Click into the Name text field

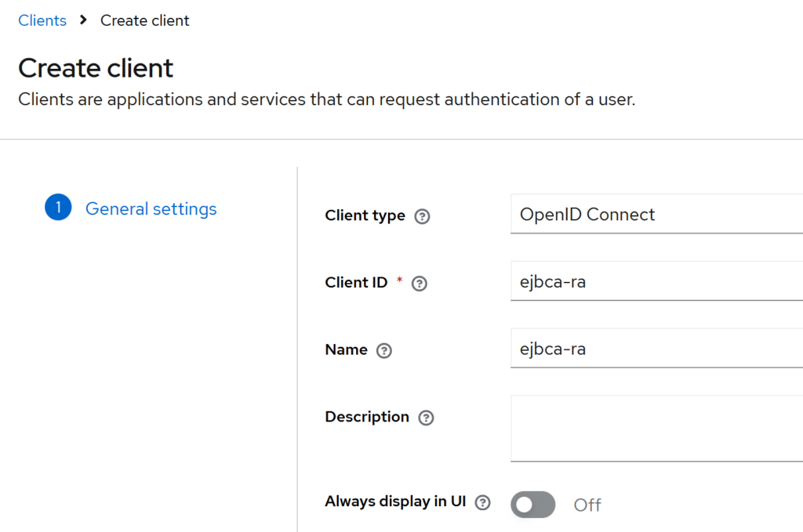tap(656, 349)
